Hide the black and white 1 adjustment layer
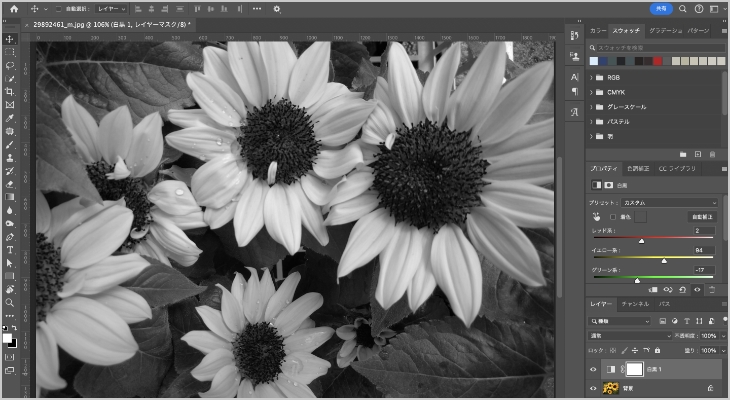Image resolution: width=730 pixels, height=400 pixels. 593,369
